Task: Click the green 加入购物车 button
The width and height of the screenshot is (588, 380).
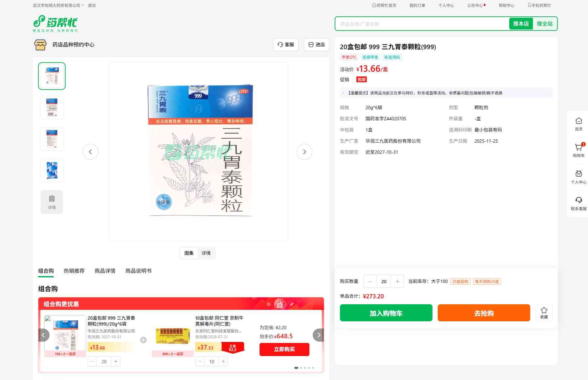Action: (386, 313)
